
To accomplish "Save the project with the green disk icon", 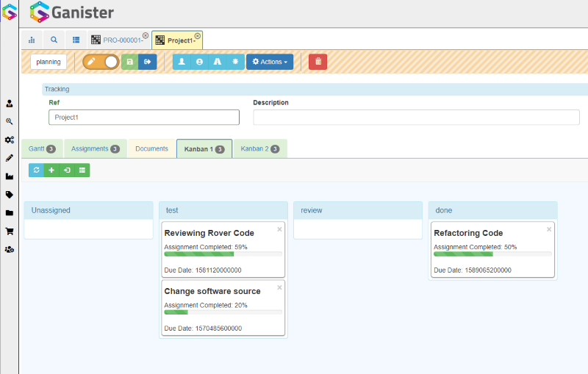I will point(130,62).
